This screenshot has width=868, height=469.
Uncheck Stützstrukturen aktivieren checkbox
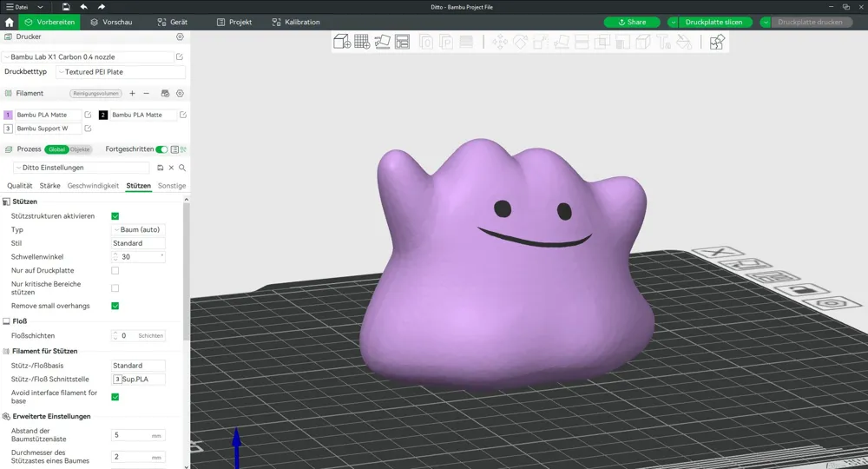pos(115,216)
